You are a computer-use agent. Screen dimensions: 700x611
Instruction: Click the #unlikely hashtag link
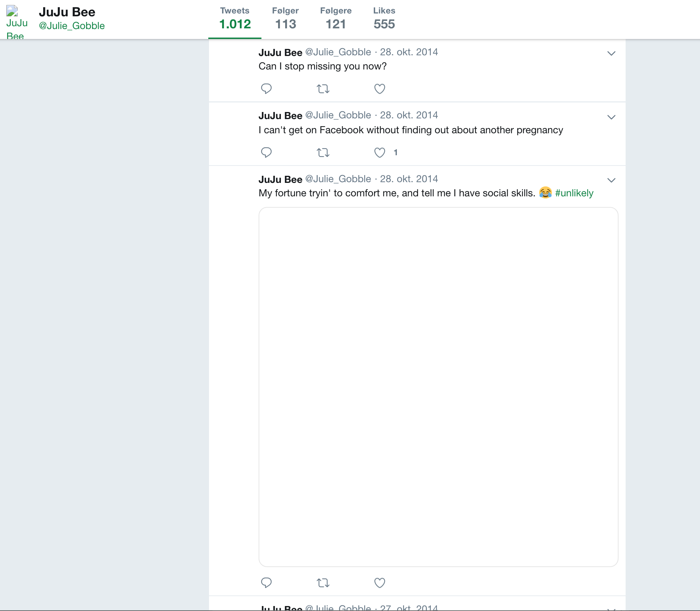pos(574,193)
